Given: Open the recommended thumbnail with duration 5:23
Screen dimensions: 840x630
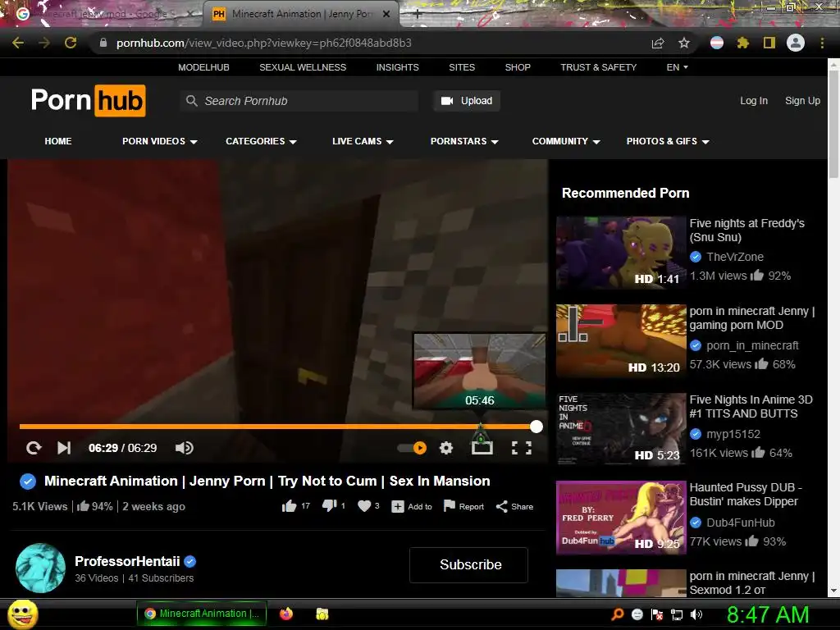Looking at the screenshot, I should (x=621, y=429).
